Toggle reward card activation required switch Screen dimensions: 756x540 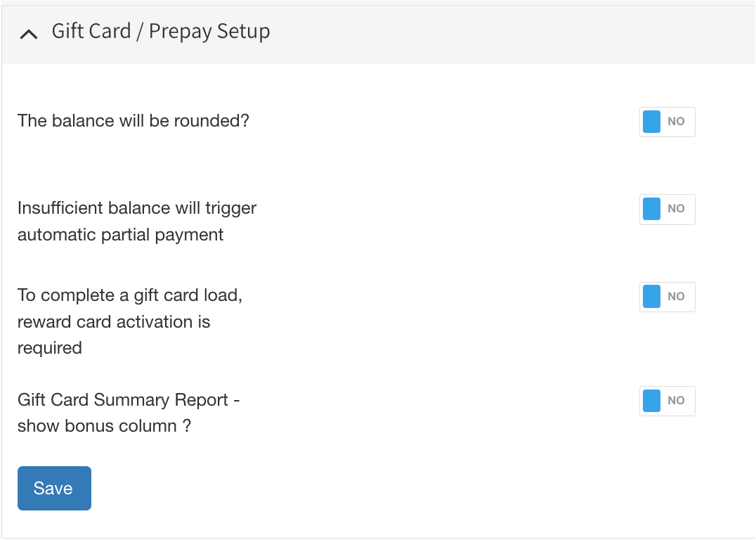667,297
